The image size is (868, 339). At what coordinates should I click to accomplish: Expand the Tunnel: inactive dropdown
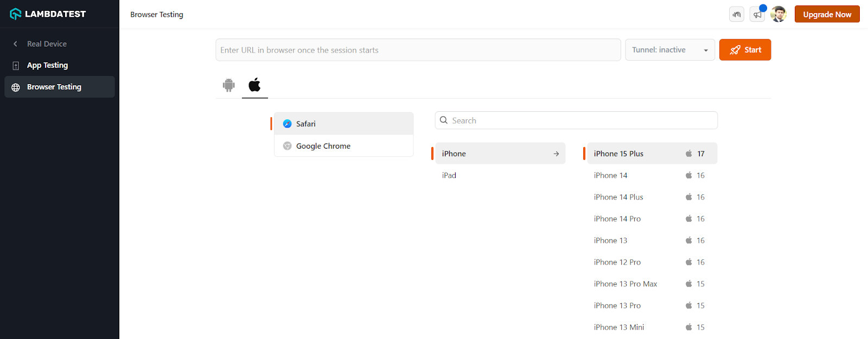click(670, 50)
